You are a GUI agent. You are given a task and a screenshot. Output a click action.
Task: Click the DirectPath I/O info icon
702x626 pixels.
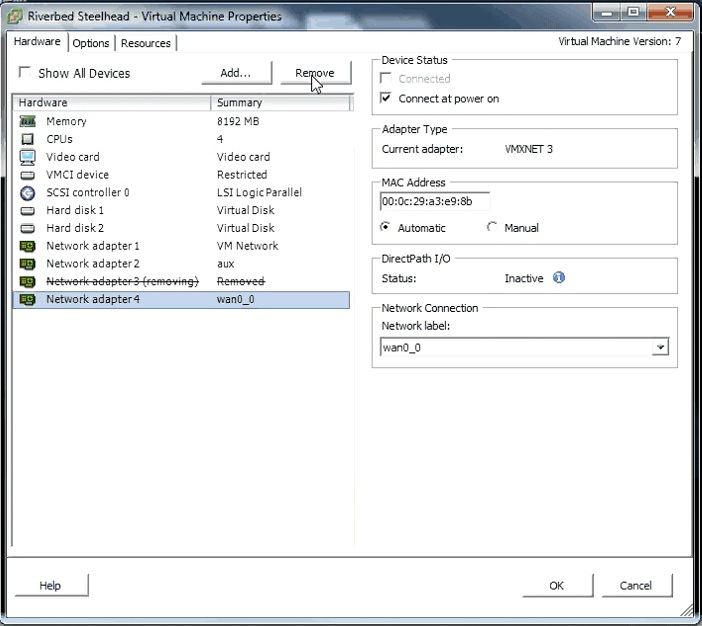[x=559, y=278]
